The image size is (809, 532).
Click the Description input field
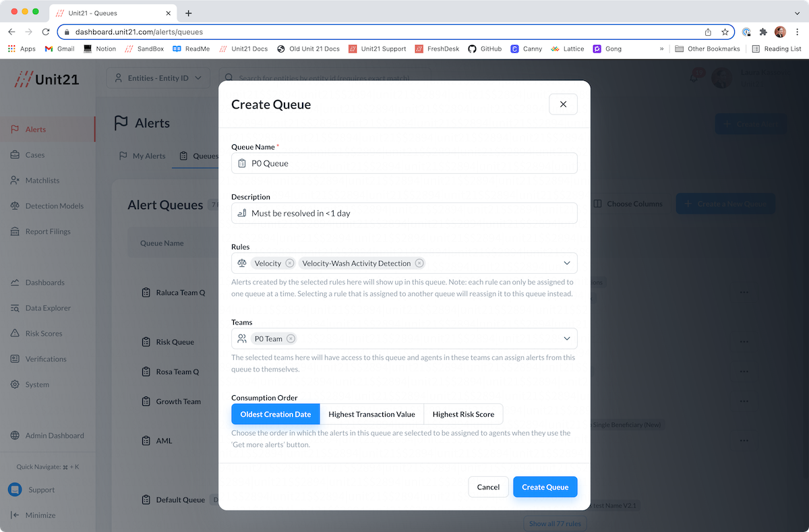(x=404, y=213)
